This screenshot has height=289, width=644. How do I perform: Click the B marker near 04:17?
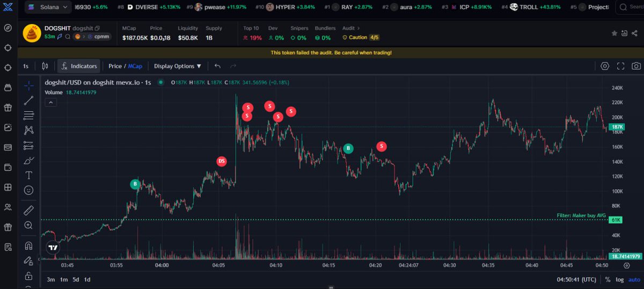[348, 148]
